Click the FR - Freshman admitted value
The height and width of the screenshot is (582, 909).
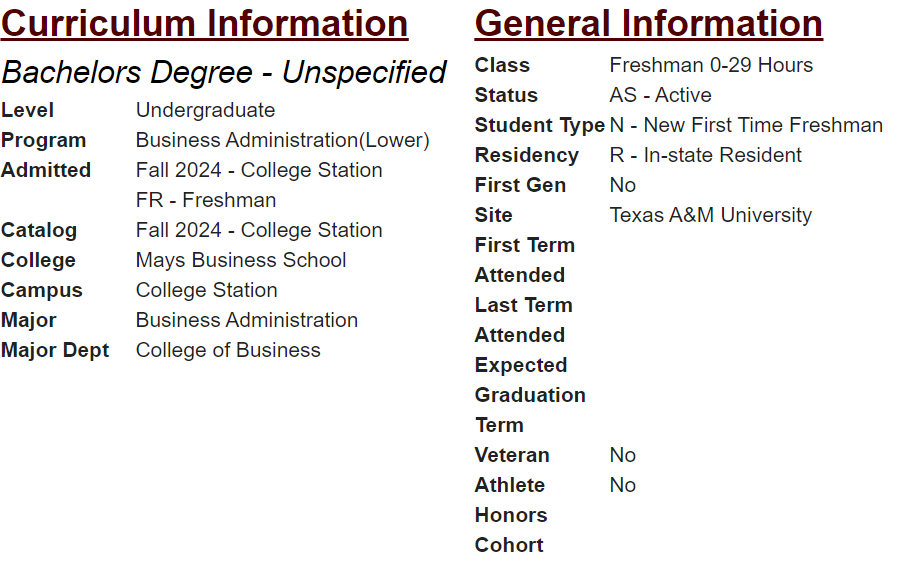pos(206,200)
